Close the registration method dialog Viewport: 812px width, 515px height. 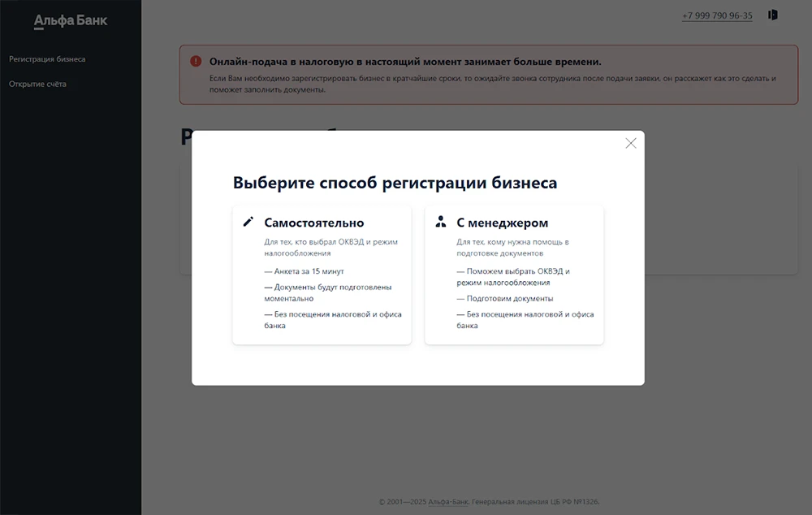pyautogui.click(x=631, y=143)
